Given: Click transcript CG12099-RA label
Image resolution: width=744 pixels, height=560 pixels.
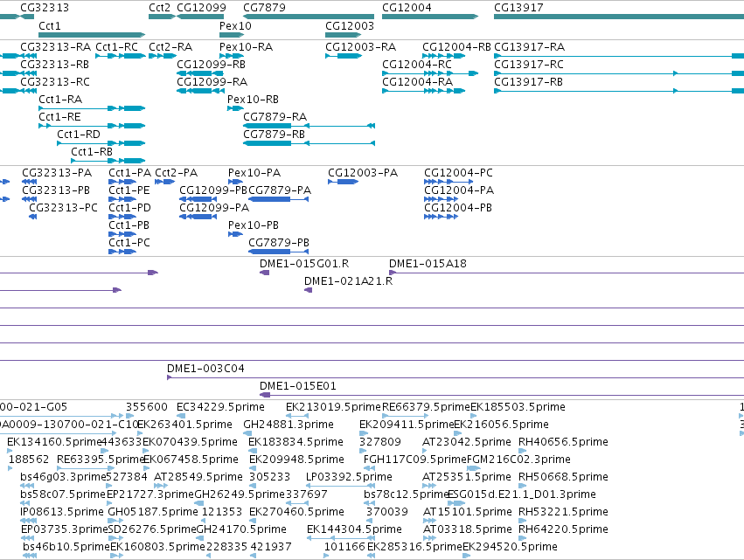Looking at the screenshot, I should click(x=212, y=81).
